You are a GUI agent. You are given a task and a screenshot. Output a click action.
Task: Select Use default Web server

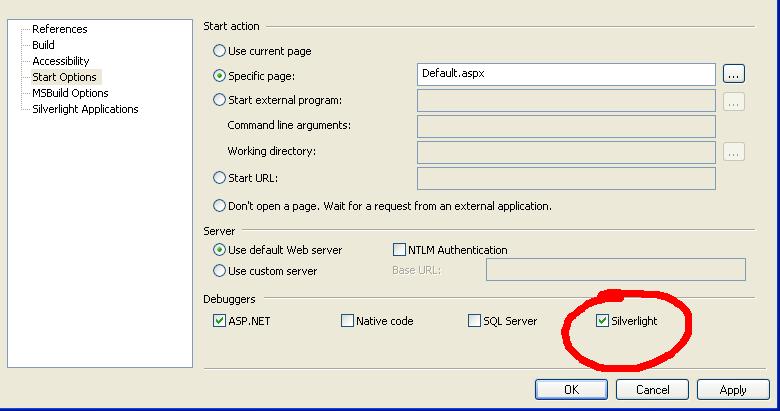[219, 250]
